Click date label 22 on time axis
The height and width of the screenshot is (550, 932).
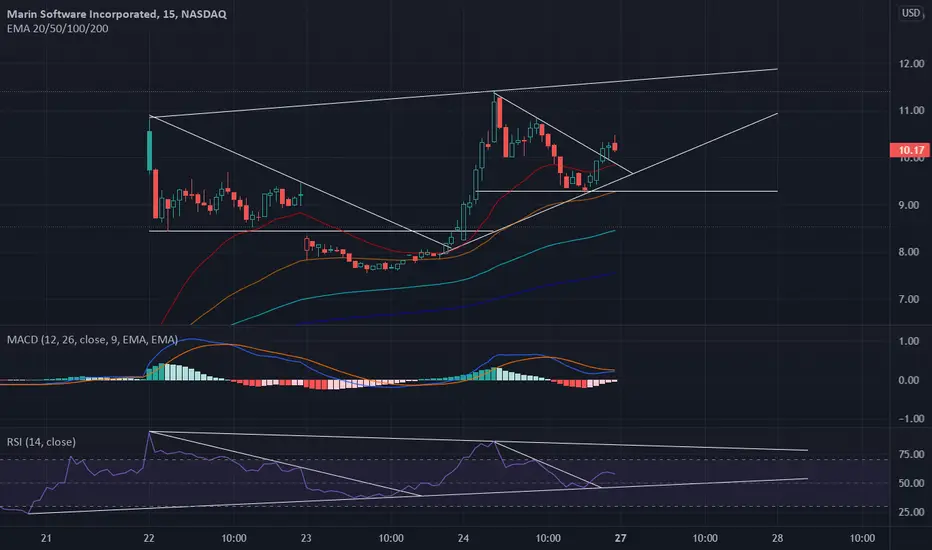click(149, 539)
